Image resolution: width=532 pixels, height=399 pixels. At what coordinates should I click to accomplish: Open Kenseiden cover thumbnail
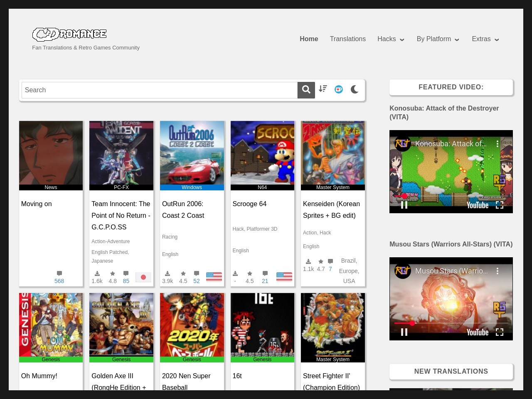pos(333,153)
